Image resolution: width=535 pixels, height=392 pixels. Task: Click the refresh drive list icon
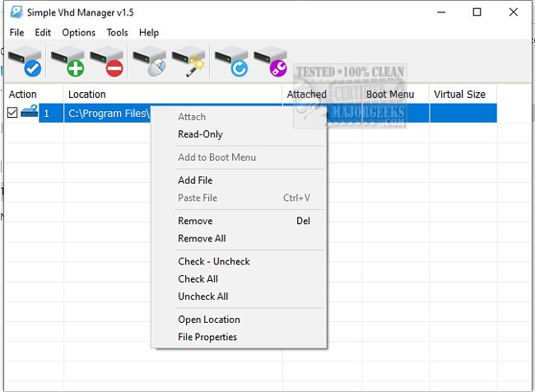click(x=231, y=62)
